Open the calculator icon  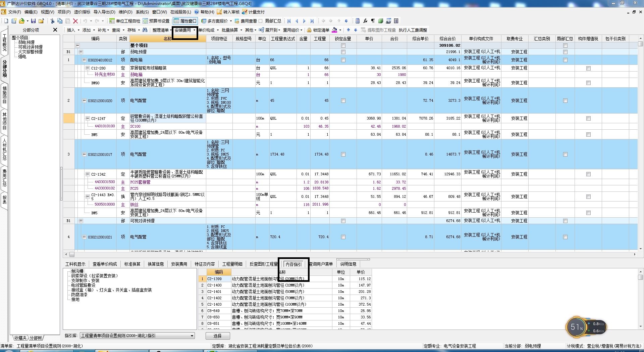coord(358,21)
